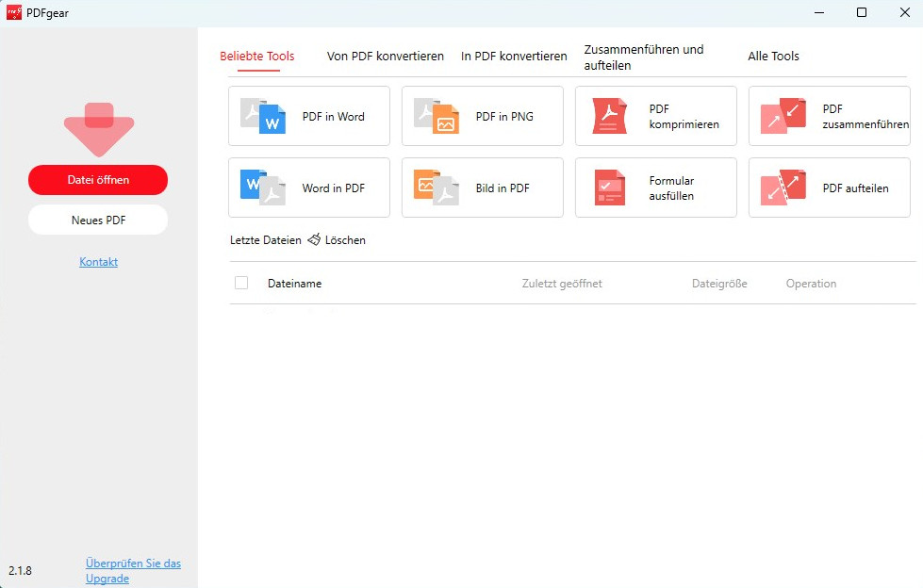The height and width of the screenshot is (588, 923).
Task: Click the red Datei öffnen button
Action: tap(97, 179)
